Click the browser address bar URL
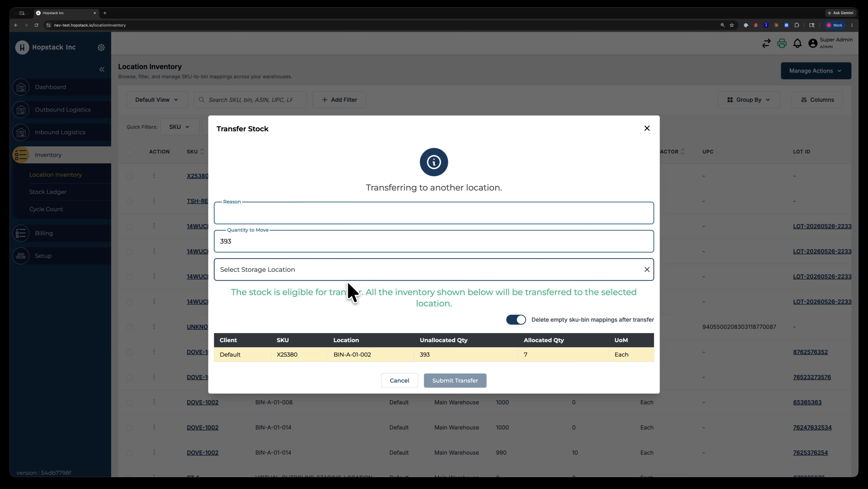The width and height of the screenshot is (868, 489). (x=90, y=25)
